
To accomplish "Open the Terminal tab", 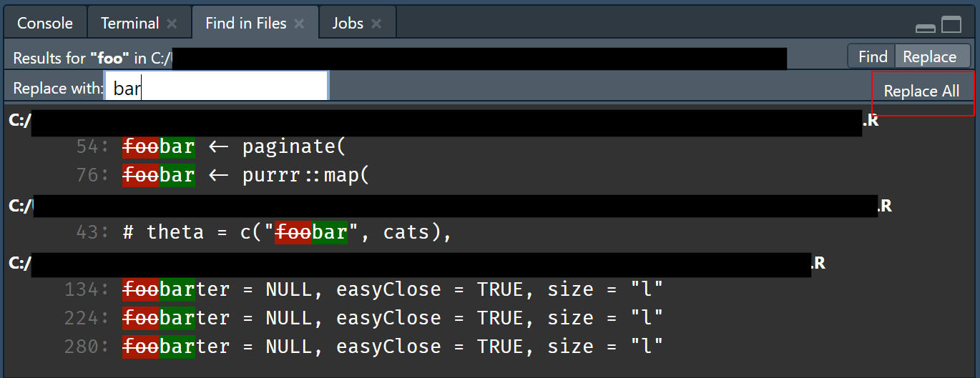I will click(x=129, y=24).
